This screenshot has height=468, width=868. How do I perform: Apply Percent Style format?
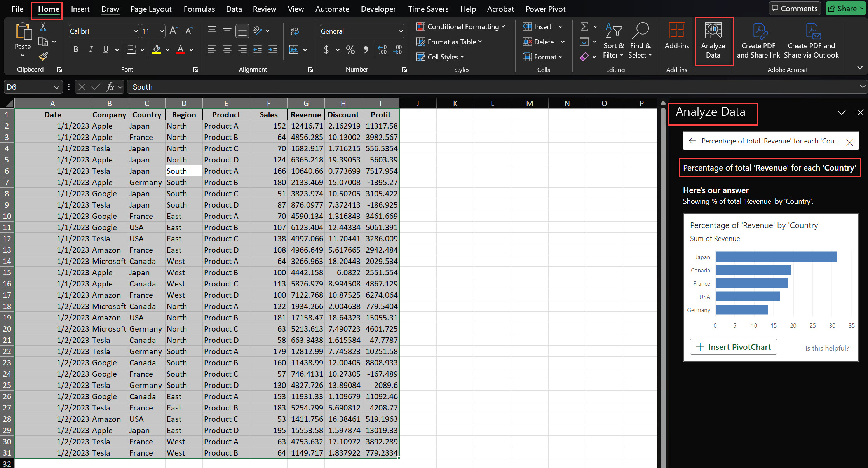click(x=350, y=50)
